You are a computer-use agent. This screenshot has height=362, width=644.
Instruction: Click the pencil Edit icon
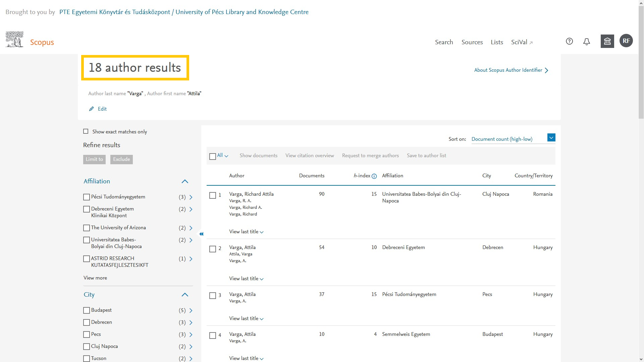pos(91,109)
